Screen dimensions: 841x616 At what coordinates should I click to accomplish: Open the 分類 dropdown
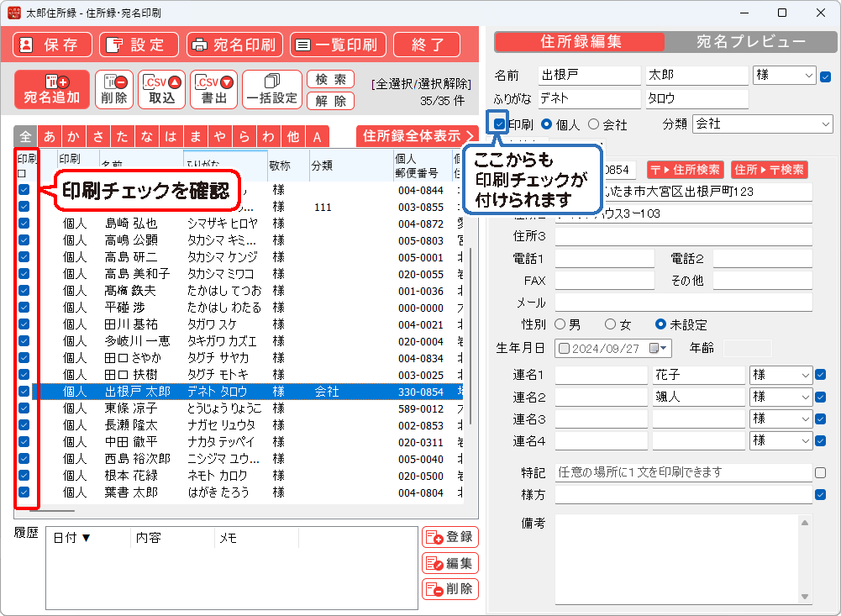pos(825,124)
